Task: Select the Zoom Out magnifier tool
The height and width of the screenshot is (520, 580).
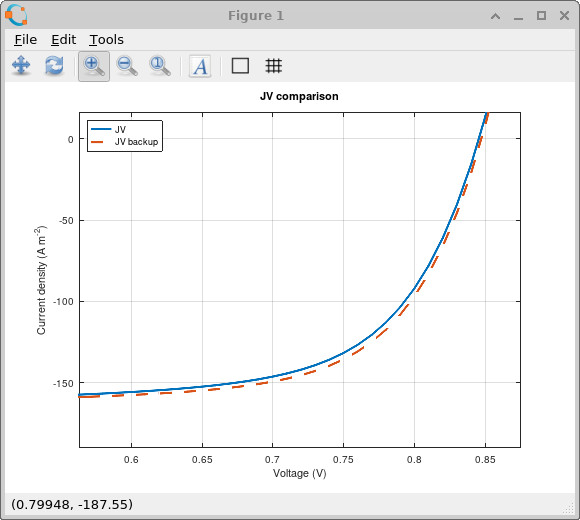Action: (x=127, y=66)
